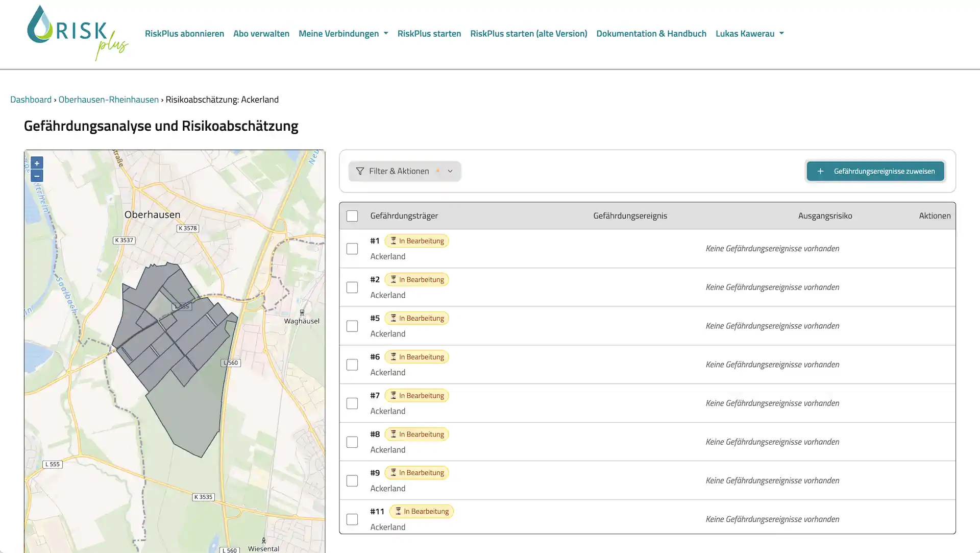Follow the Dashboard breadcrumb link

point(31,100)
